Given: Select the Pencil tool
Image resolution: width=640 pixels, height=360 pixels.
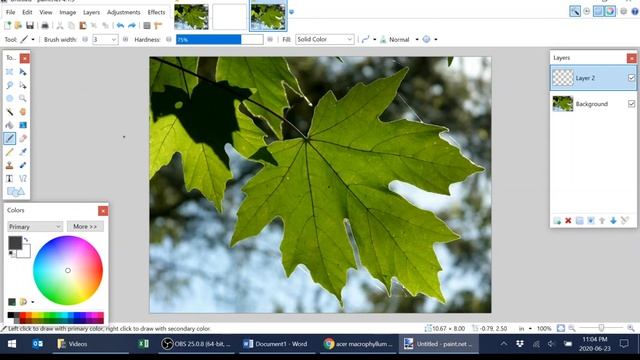Looking at the screenshot, I should pyautogui.click(x=9, y=152).
